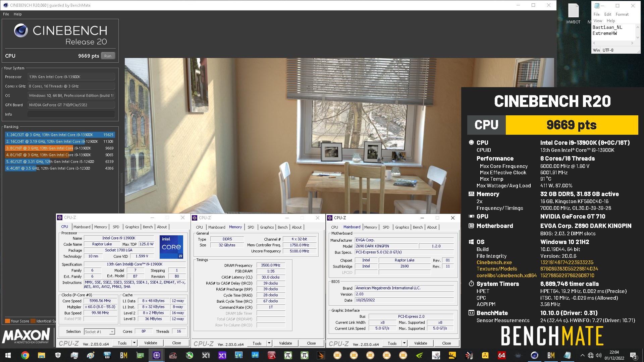Click the purple CPU-Z taskbar icon
This screenshot has height=362, width=644.
156,355
